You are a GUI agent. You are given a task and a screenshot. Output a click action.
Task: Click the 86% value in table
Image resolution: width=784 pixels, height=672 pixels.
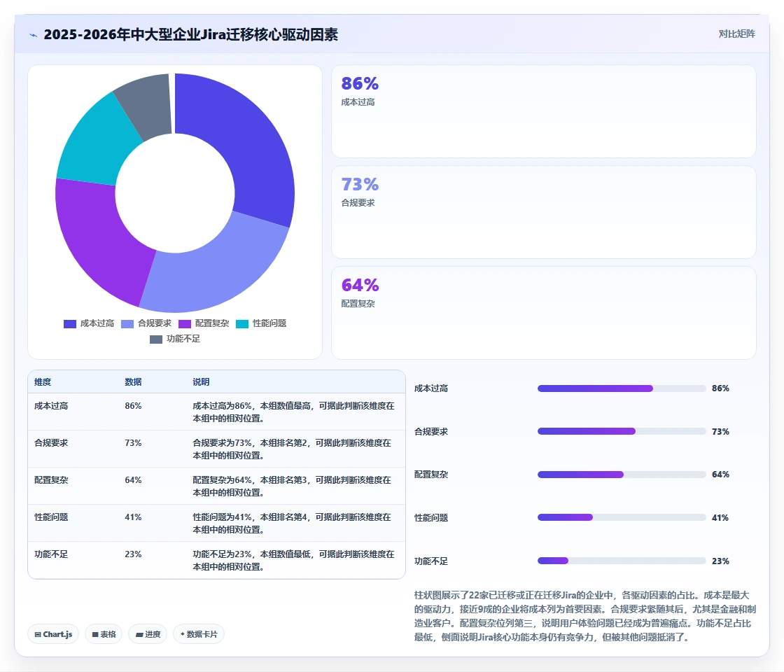tap(133, 406)
